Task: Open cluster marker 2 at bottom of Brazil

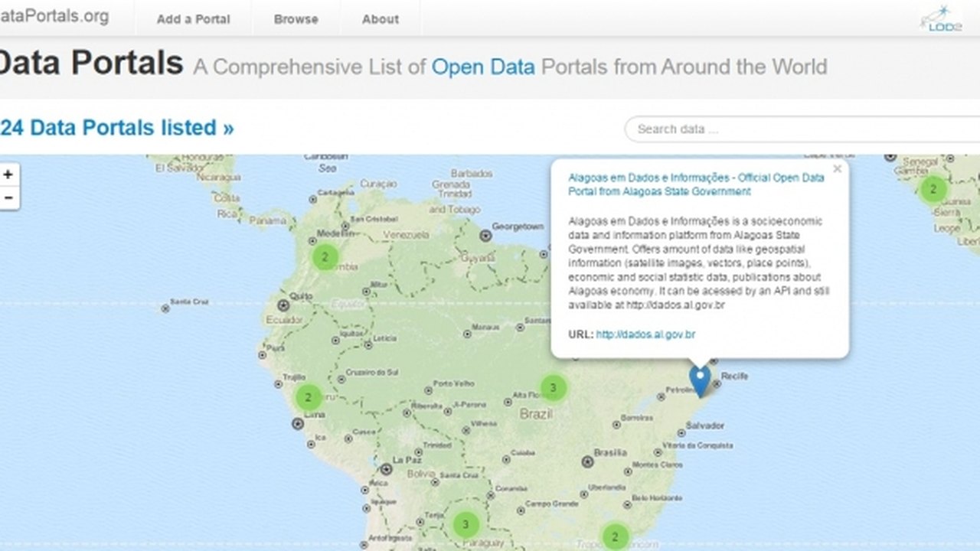Action: click(x=615, y=537)
